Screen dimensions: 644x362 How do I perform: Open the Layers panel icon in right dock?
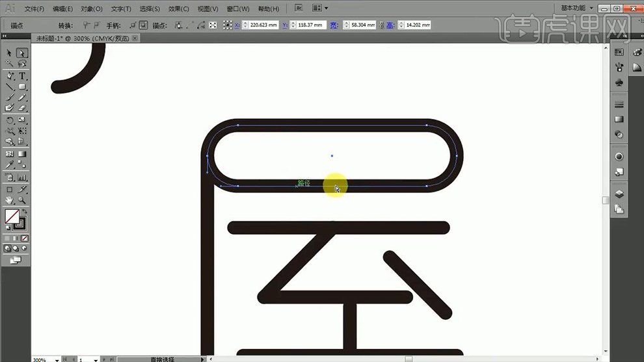tap(619, 194)
